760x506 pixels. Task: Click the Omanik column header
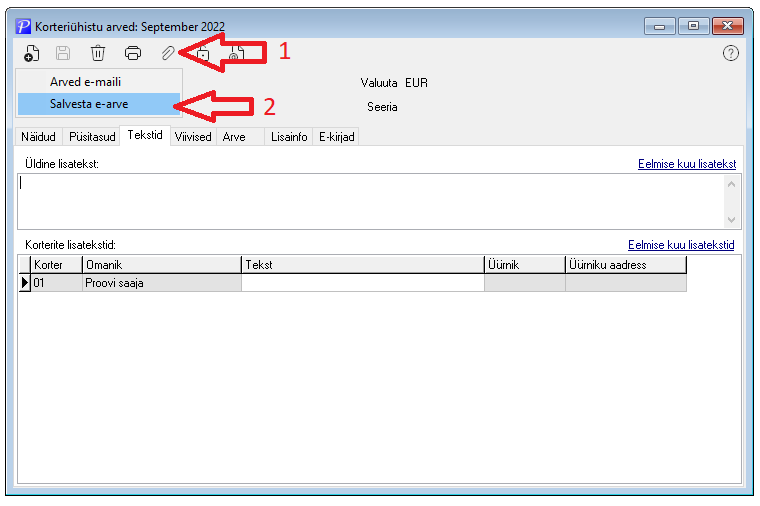tap(161, 265)
